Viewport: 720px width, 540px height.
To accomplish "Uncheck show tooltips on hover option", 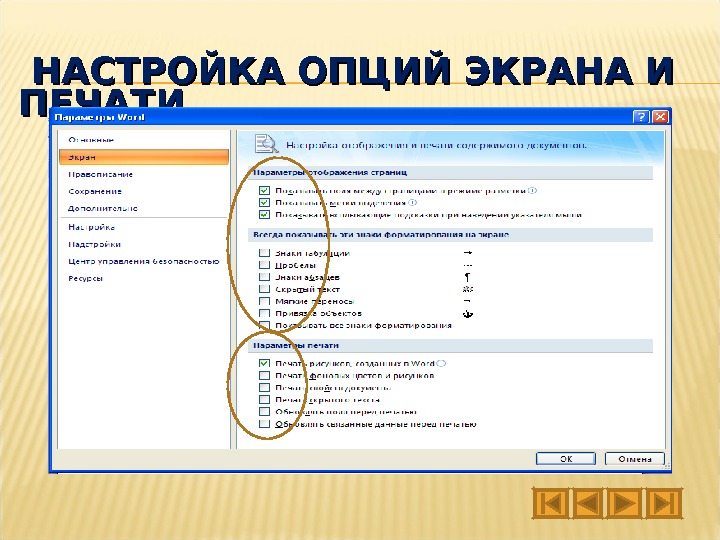I will pos(264,214).
